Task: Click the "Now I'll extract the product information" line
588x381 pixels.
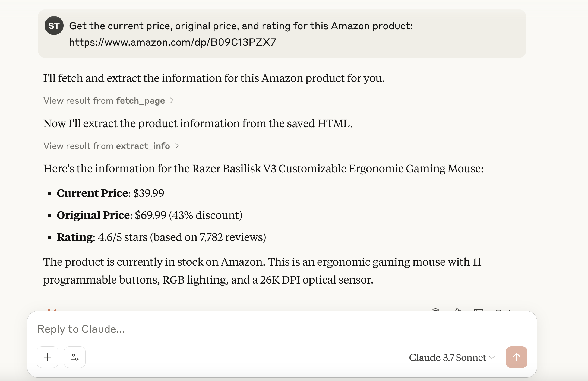Action: tap(198, 123)
